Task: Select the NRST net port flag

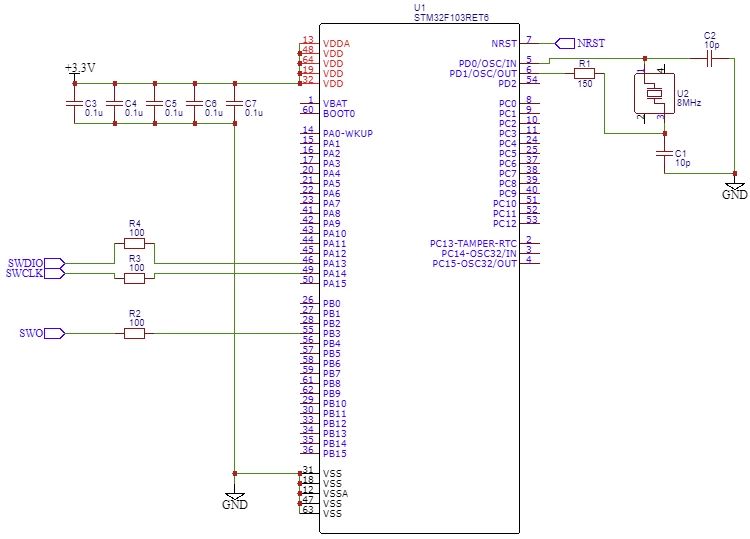Action: click(564, 44)
